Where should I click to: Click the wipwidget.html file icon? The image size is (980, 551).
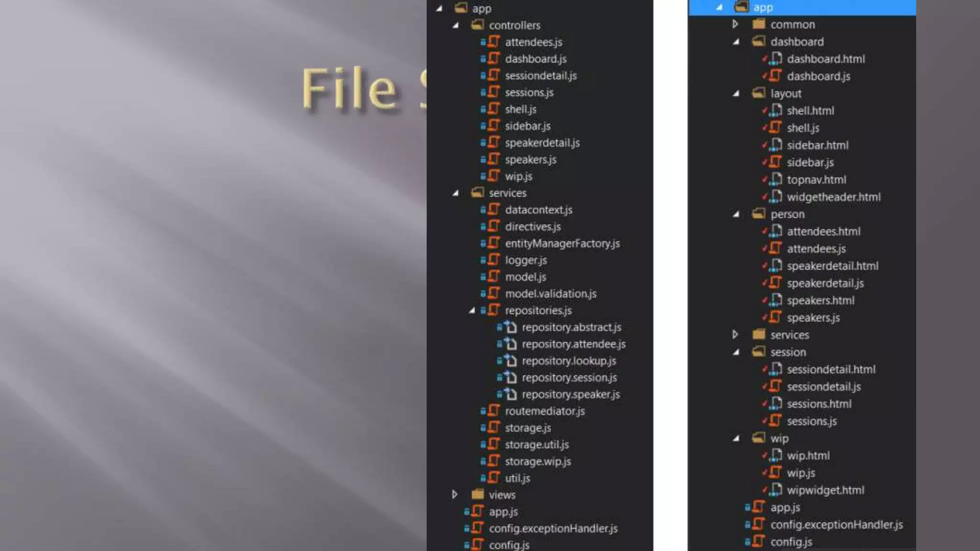777,490
